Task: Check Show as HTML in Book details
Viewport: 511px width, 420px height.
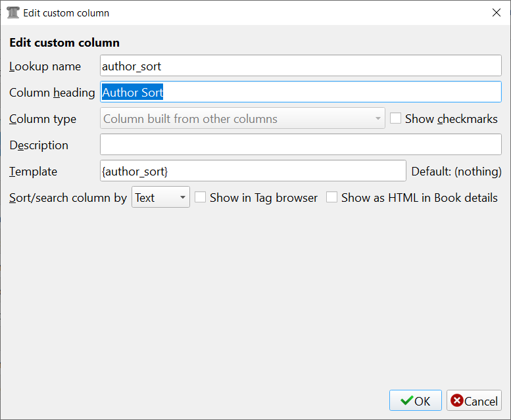Action: tap(332, 197)
